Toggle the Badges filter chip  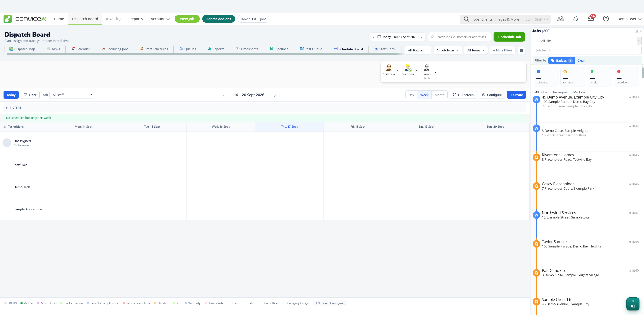(561, 60)
